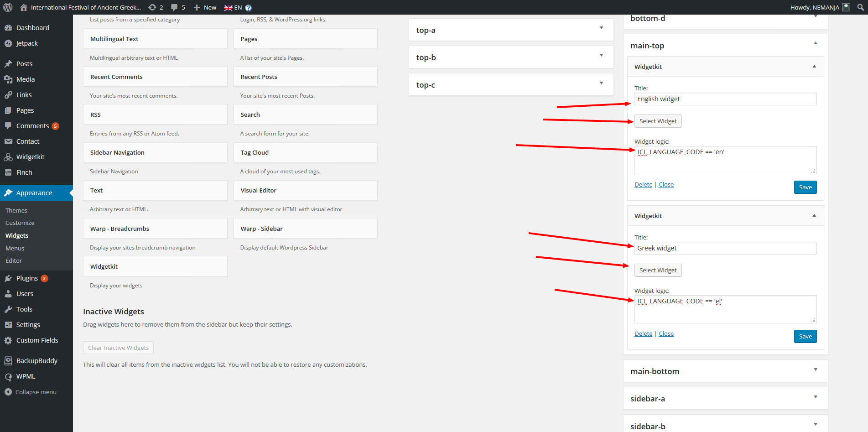Select the RSS available widget

coord(155,115)
